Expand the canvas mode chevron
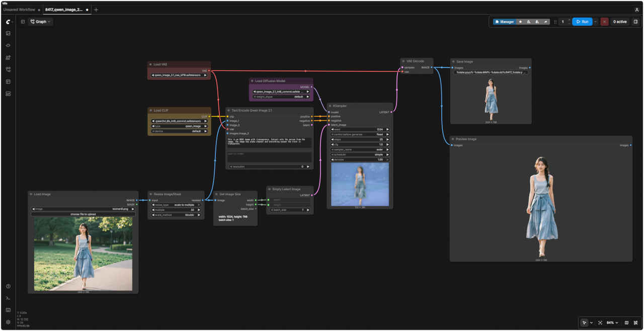Viewport: 644px width, 331px height. click(591, 322)
